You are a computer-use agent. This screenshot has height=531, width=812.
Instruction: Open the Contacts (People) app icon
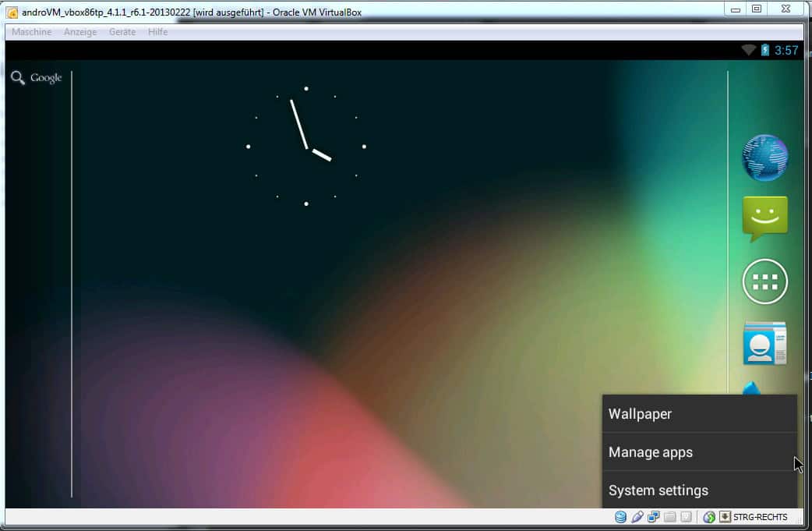point(765,343)
